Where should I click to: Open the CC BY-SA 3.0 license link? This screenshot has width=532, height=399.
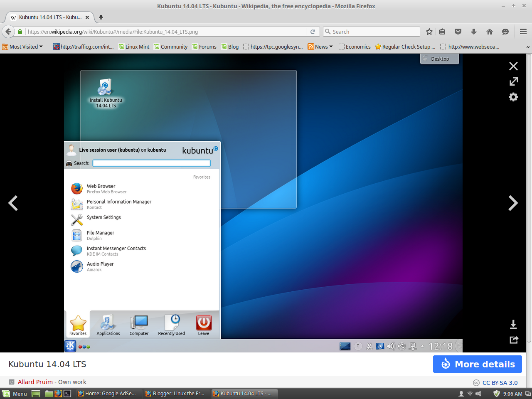(x=500, y=383)
